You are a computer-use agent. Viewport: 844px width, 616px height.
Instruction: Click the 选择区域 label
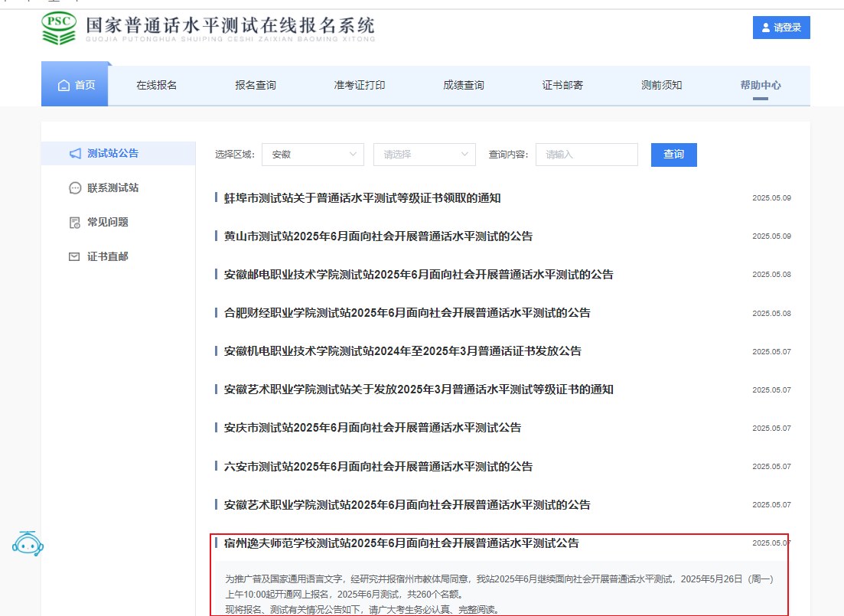[235, 155]
